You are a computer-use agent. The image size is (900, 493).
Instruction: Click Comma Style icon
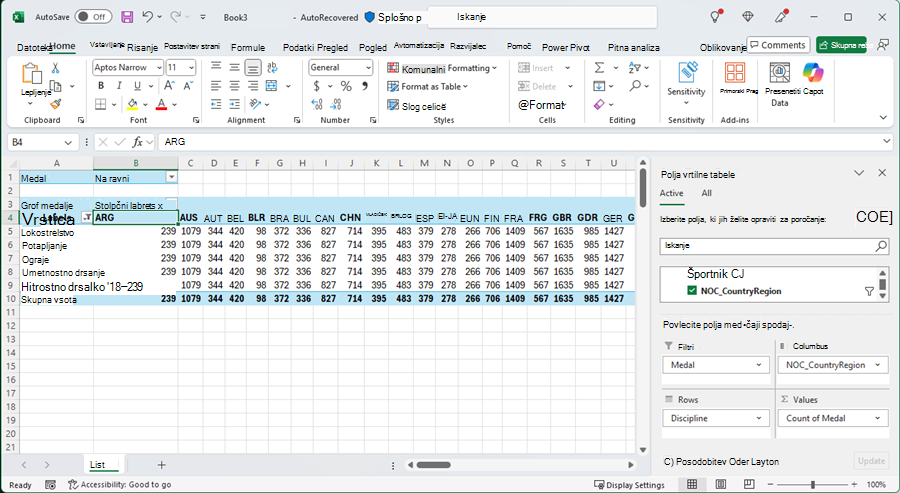(x=364, y=86)
